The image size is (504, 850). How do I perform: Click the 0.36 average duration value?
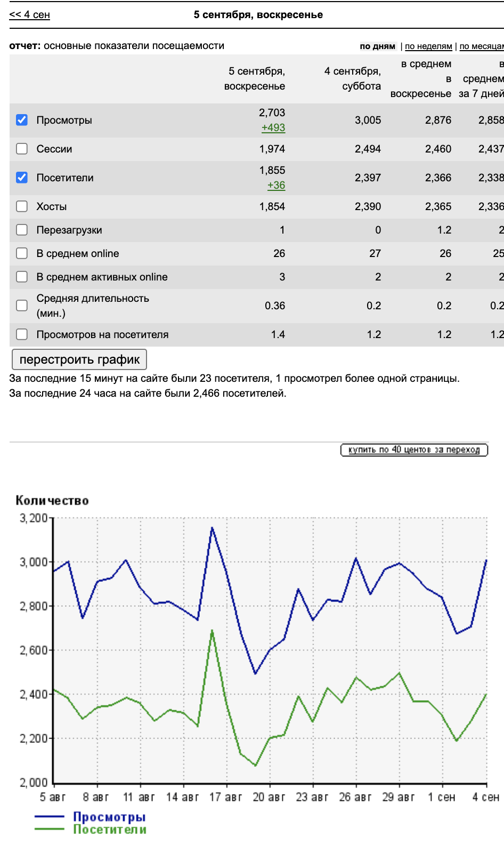pos(275,306)
